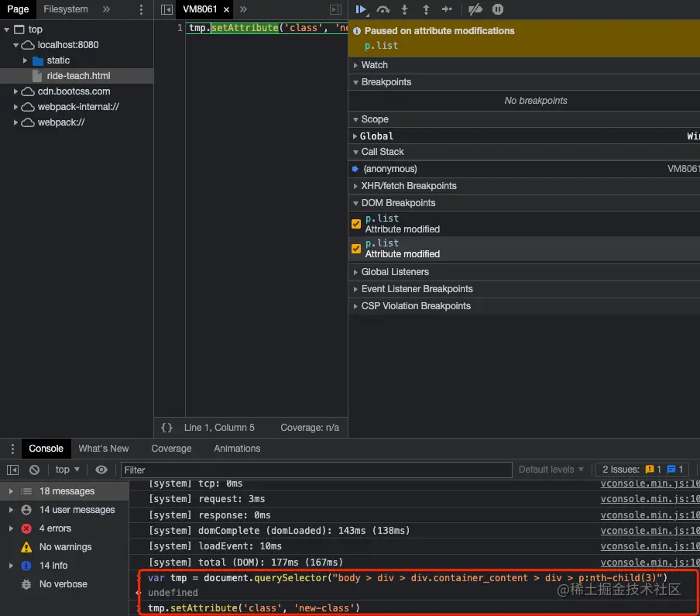Step over next function call
This screenshot has width=700, height=616.
point(383,9)
